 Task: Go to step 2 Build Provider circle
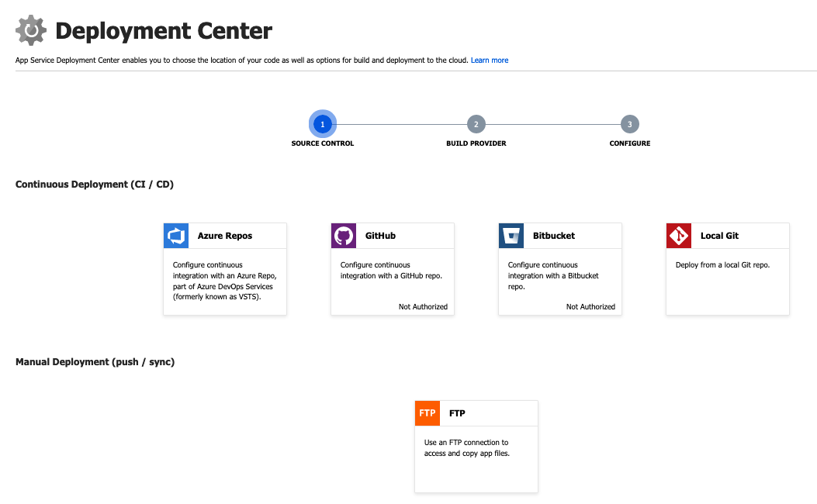(476, 124)
